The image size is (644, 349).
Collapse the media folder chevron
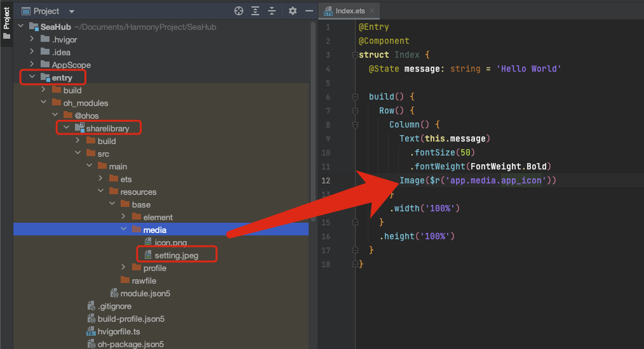tap(124, 229)
